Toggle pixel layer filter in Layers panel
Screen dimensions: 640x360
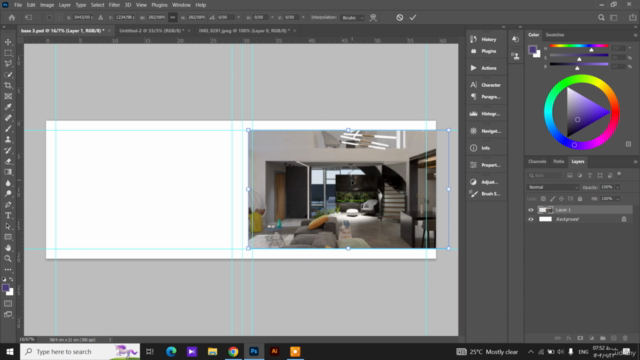pyautogui.click(x=570, y=176)
